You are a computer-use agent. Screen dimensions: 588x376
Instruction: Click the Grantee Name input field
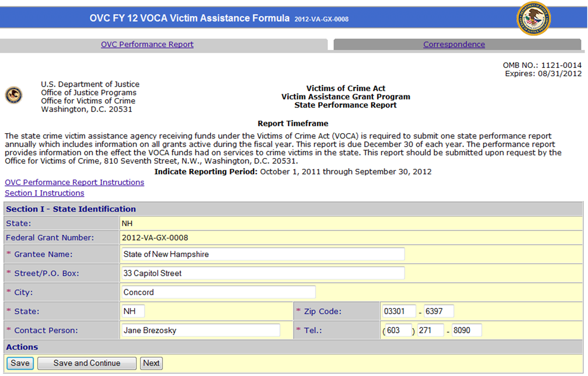click(262, 254)
